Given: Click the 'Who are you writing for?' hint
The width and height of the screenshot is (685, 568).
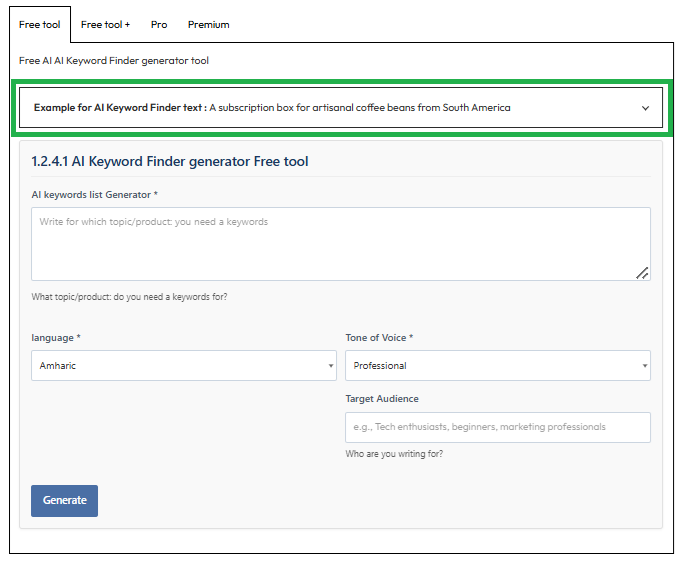Looking at the screenshot, I should click(x=394, y=454).
